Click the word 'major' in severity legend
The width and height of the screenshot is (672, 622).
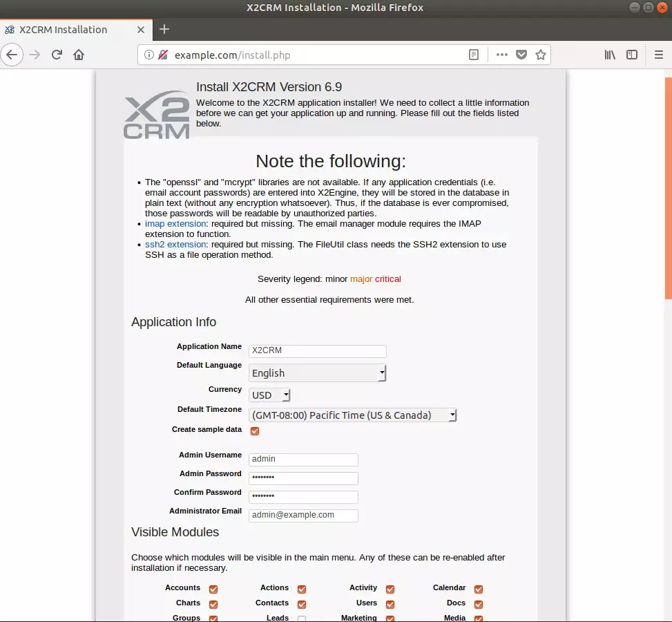pyautogui.click(x=361, y=279)
